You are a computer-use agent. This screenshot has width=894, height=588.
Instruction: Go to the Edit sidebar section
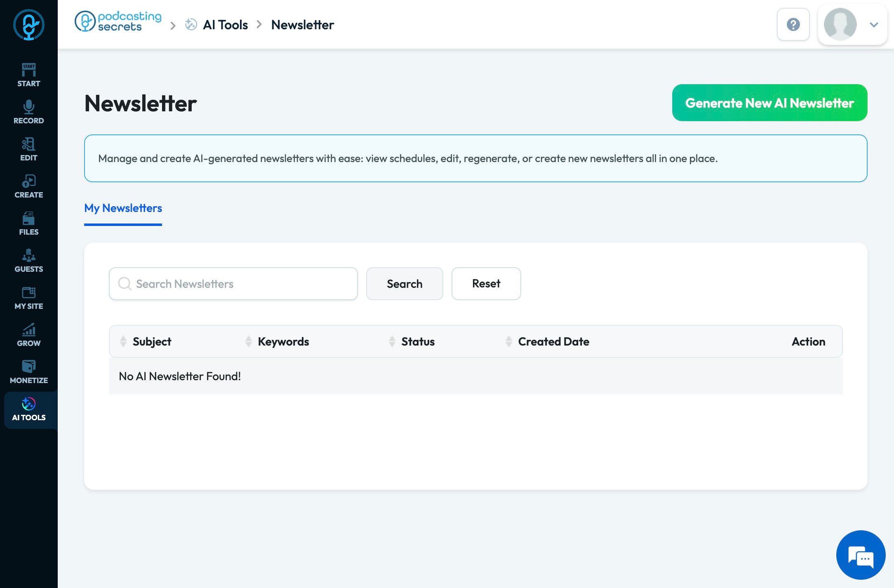click(x=28, y=149)
